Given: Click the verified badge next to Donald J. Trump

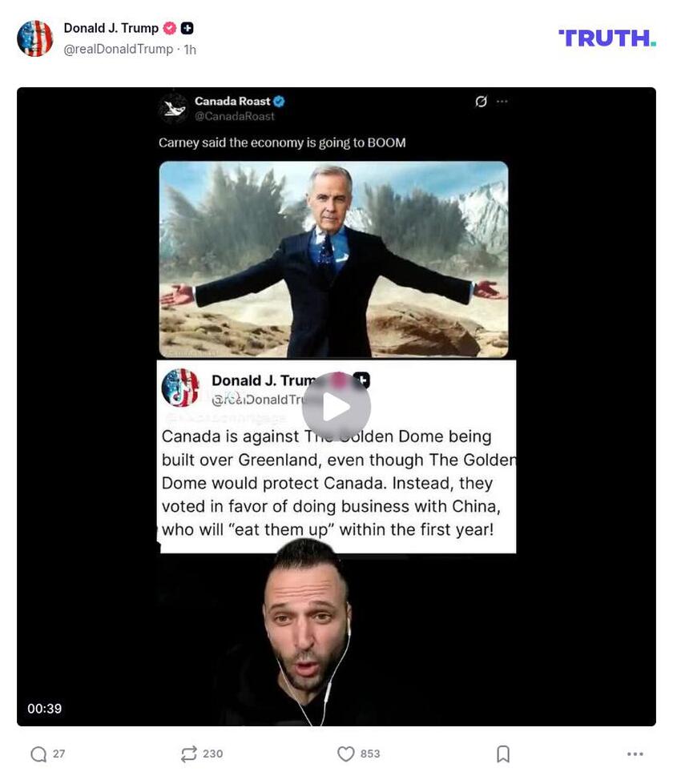Looking at the screenshot, I should coord(169,28).
